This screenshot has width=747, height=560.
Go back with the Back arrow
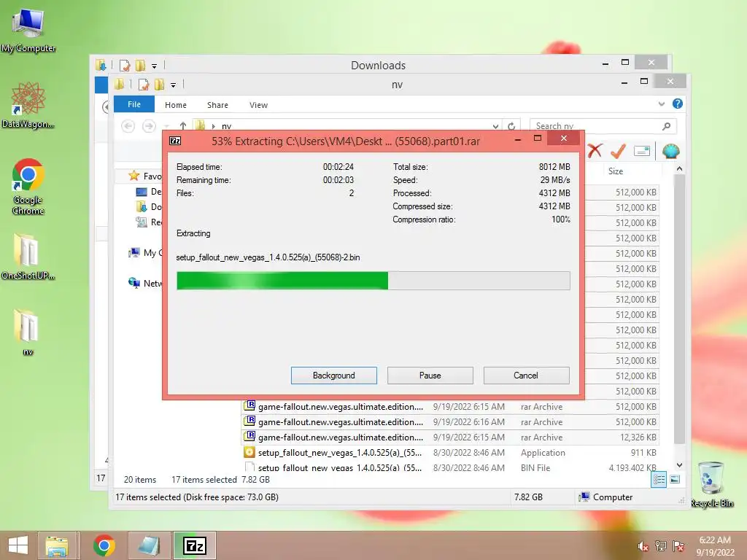[128, 125]
